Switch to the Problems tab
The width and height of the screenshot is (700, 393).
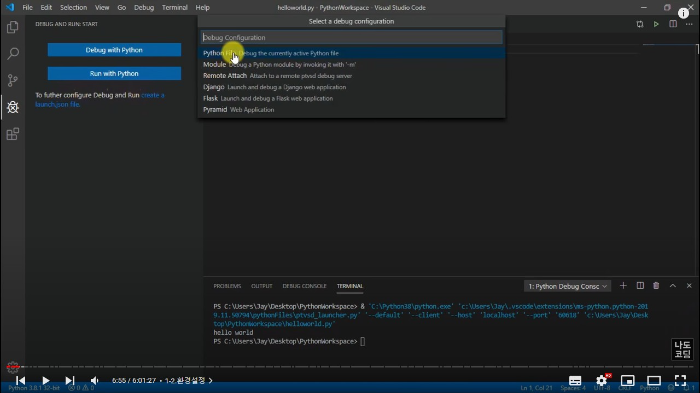[227, 286]
